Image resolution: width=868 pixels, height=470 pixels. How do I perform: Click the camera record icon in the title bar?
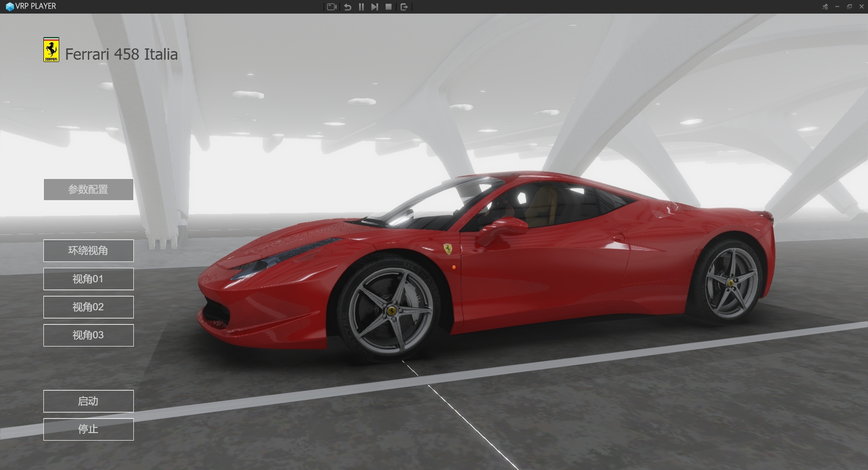coord(332,7)
